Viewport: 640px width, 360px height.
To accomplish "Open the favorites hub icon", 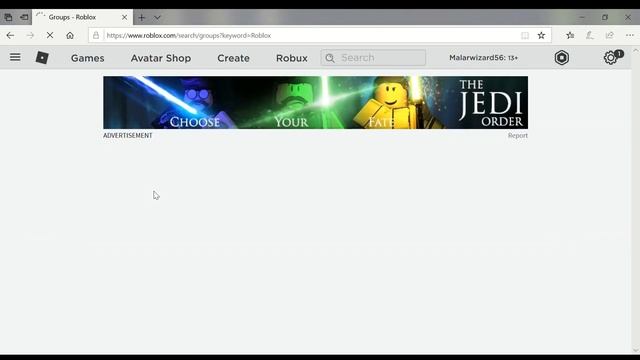I will pyautogui.click(x=570, y=36).
